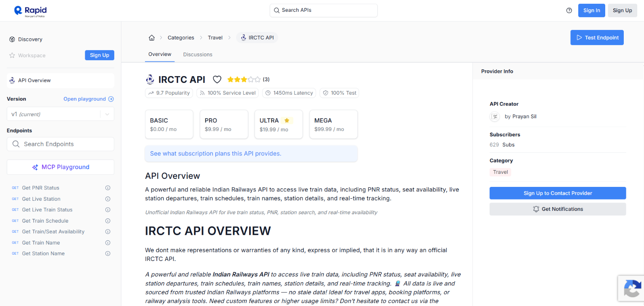Click info icon for Get Train Name
This screenshot has height=306, width=644.
click(x=107, y=243)
